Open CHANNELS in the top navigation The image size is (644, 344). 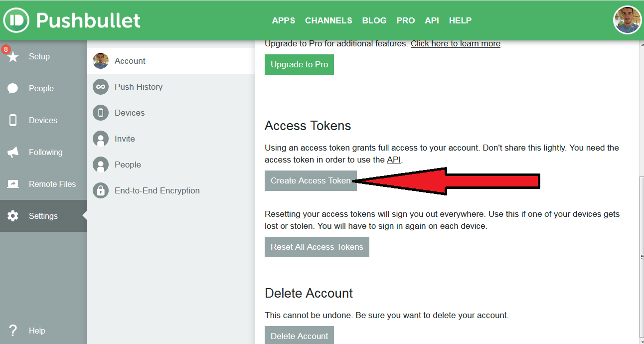coord(328,20)
